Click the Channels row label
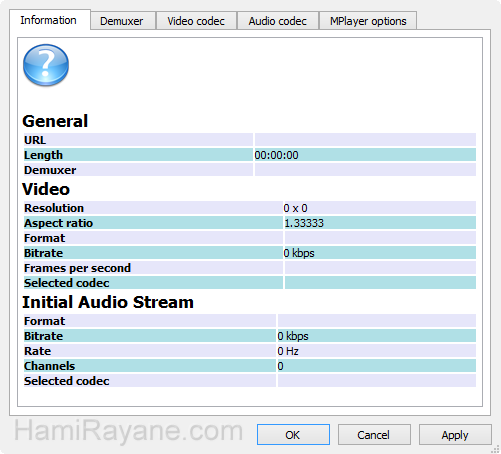Screen dimensions: 501x454 (x=49, y=366)
